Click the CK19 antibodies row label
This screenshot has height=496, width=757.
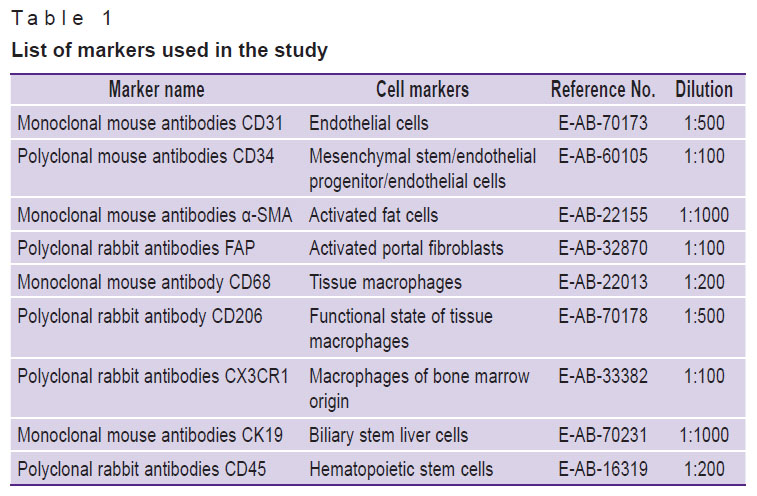pyautogui.click(x=150, y=435)
